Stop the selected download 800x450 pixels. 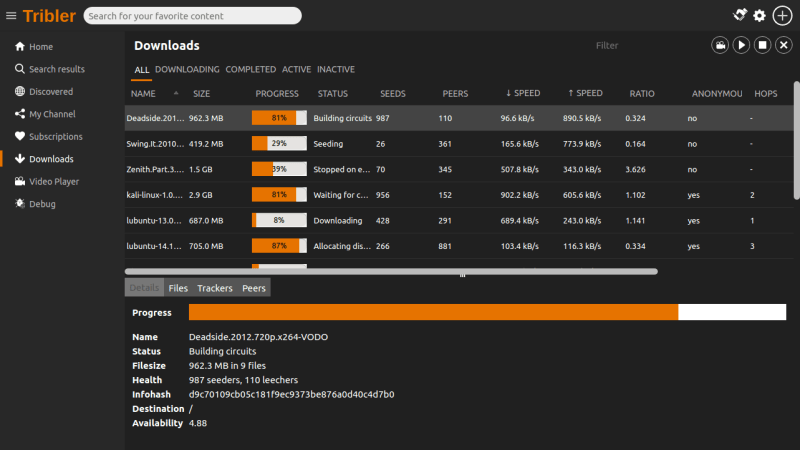763,45
